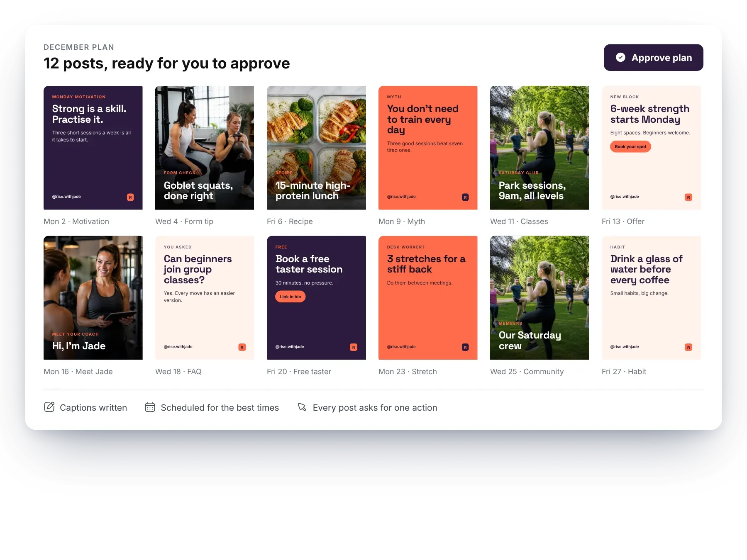
Task: Select the 'Can beginners join group classes?' post
Action: (205, 298)
